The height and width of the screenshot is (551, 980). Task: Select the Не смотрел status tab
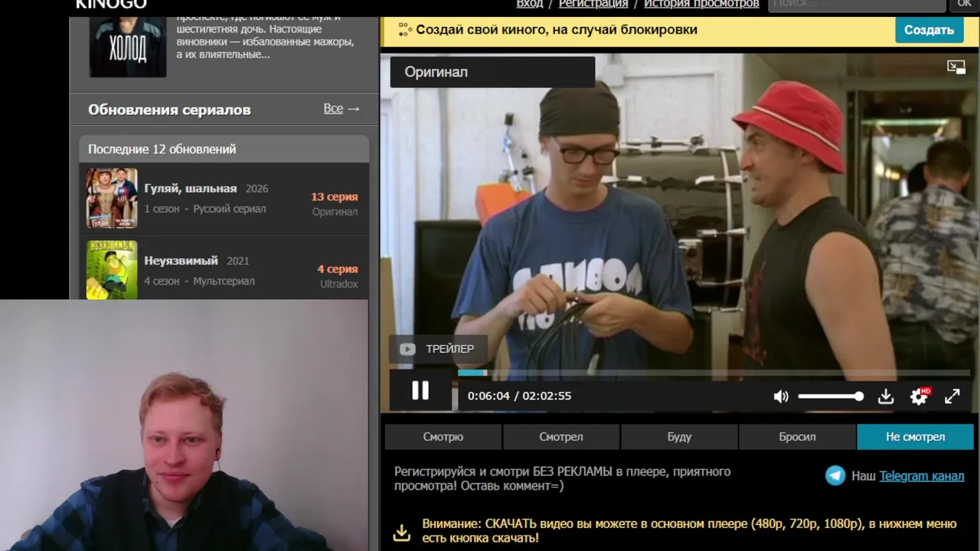pyautogui.click(x=916, y=436)
